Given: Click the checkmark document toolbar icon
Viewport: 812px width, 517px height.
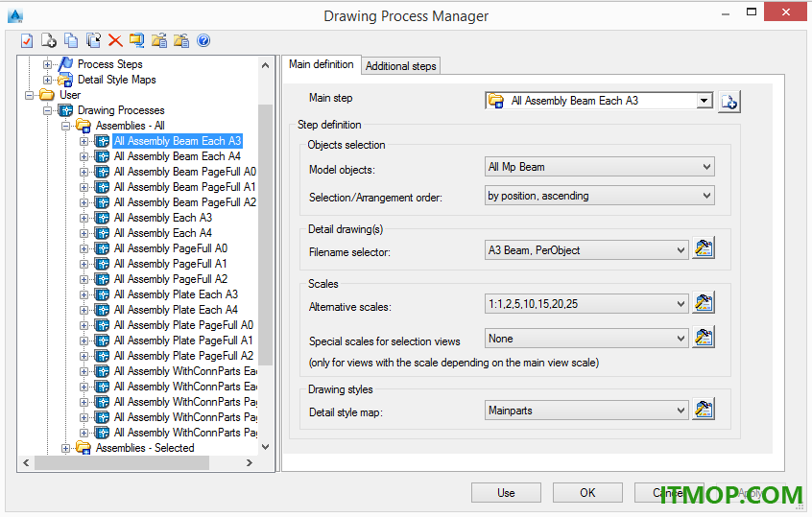Looking at the screenshot, I should (27, 40).
